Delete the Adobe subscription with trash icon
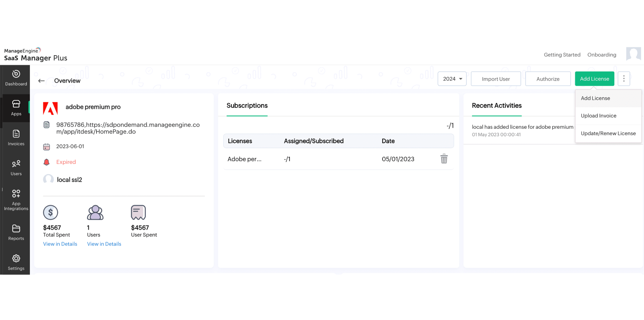The width and height of the screenshot is (644, 320). [x=444, y=159]
